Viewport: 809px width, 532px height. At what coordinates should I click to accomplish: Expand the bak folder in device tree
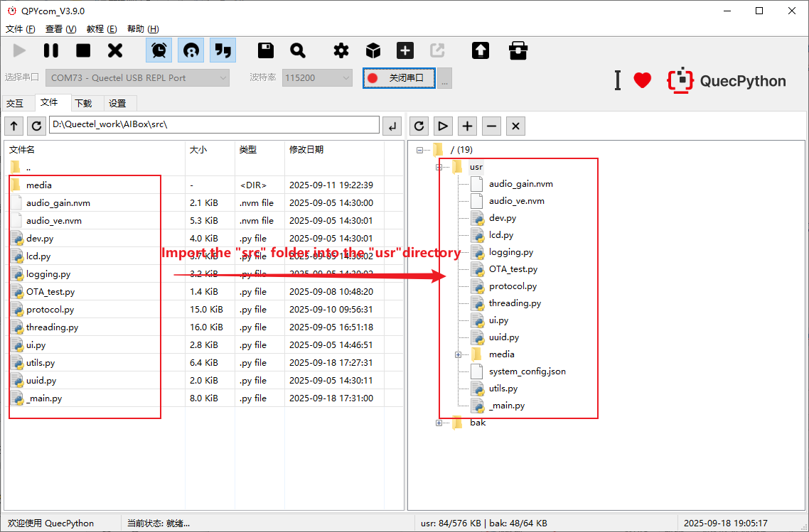point(439,423)
